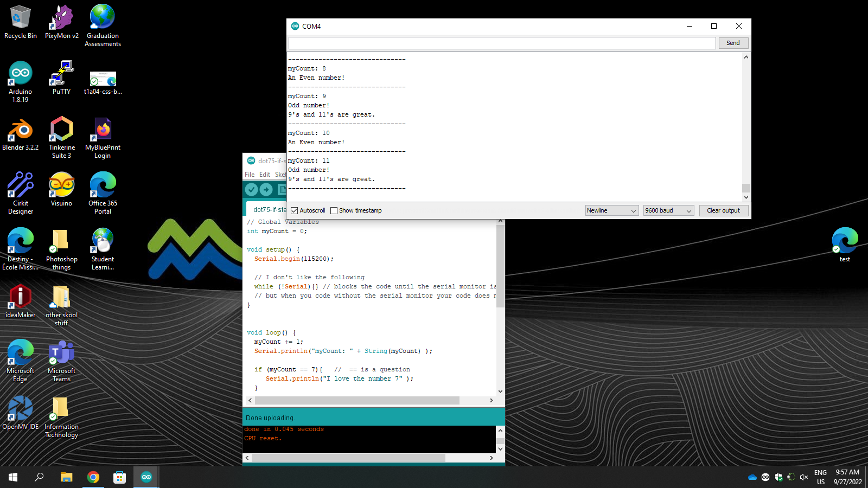Open the Windows Start menu
Image resolution: width=868 pixels, height=488 pixels.
tap(13, 477)
